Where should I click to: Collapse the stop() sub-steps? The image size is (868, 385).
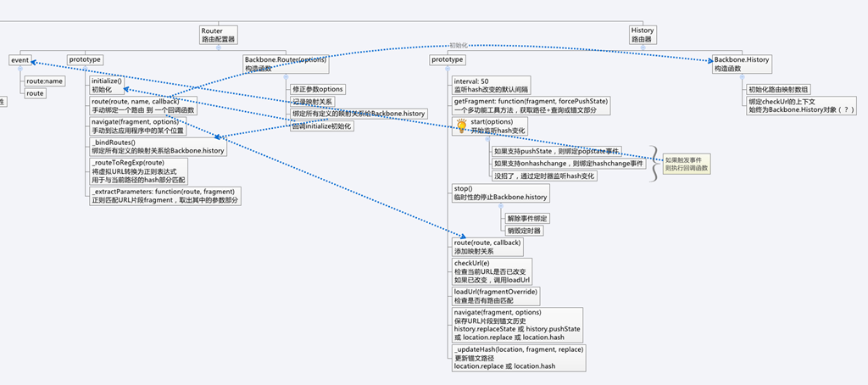(x=500, y=206)
